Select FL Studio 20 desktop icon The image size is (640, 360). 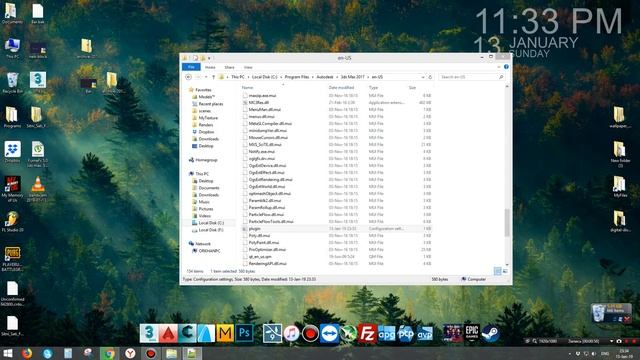(x=12, y=222)
